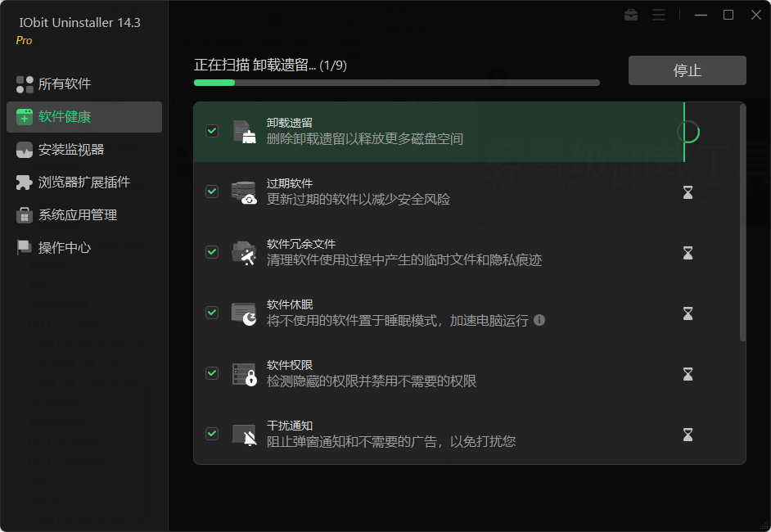Click the 卸载遗留 broom file icon
771x532 pixels.
click(245, 132)
